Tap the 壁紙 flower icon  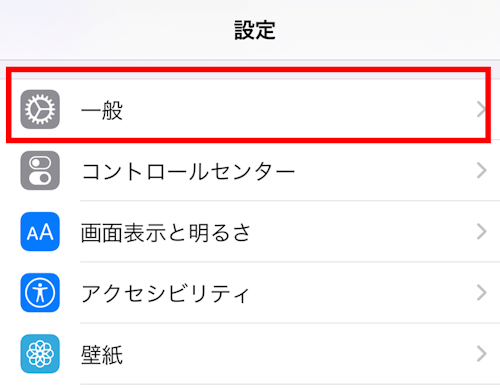coord(40,353)
